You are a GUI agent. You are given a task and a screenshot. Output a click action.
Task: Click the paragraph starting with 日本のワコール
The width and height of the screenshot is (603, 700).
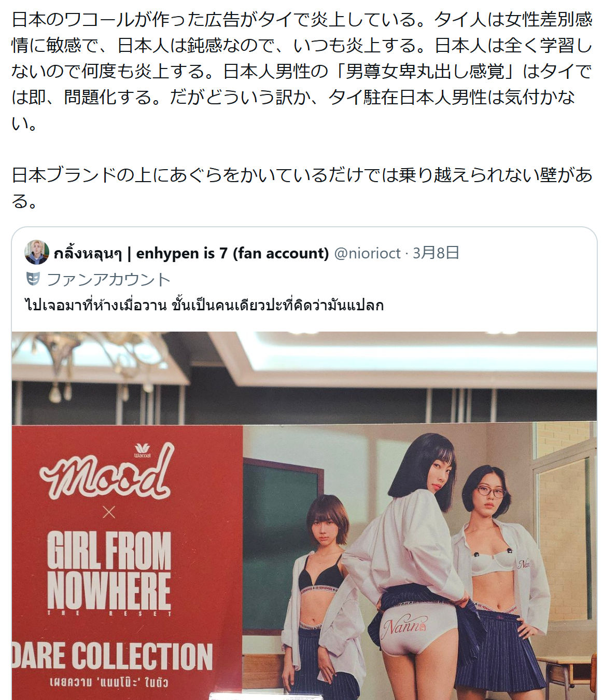302,71
